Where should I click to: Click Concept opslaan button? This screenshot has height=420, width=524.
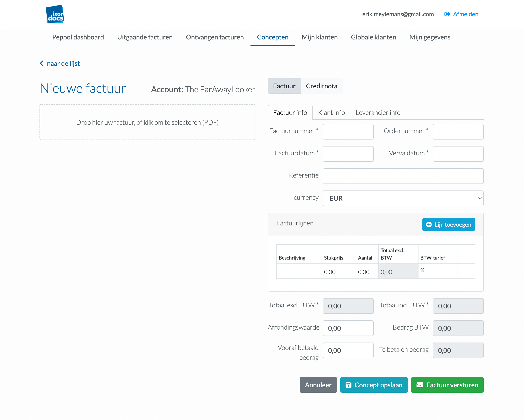(x=374, y=385)
